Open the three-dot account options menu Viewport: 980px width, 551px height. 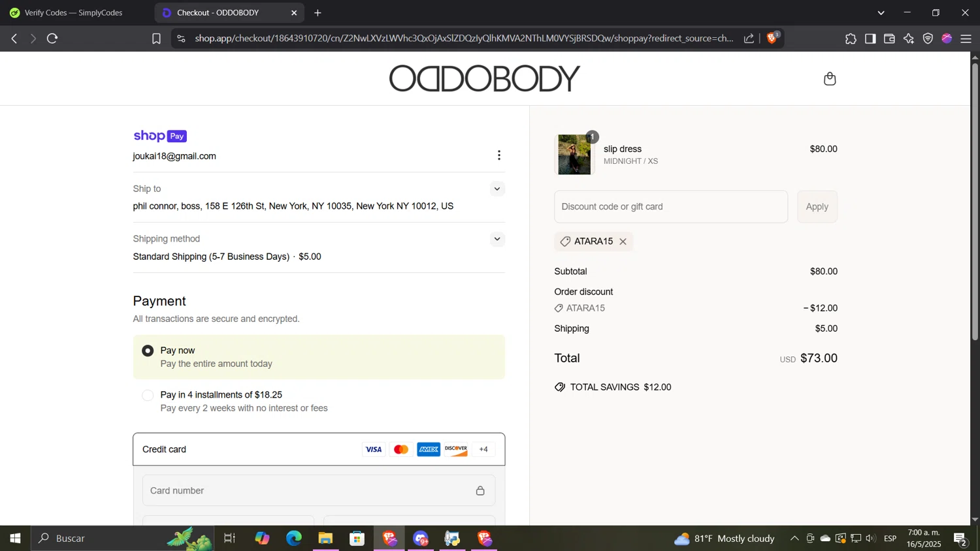pos(499,155)
